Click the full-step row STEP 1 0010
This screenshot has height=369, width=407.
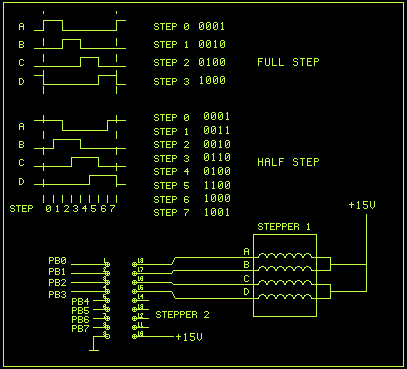pos(189,44)
